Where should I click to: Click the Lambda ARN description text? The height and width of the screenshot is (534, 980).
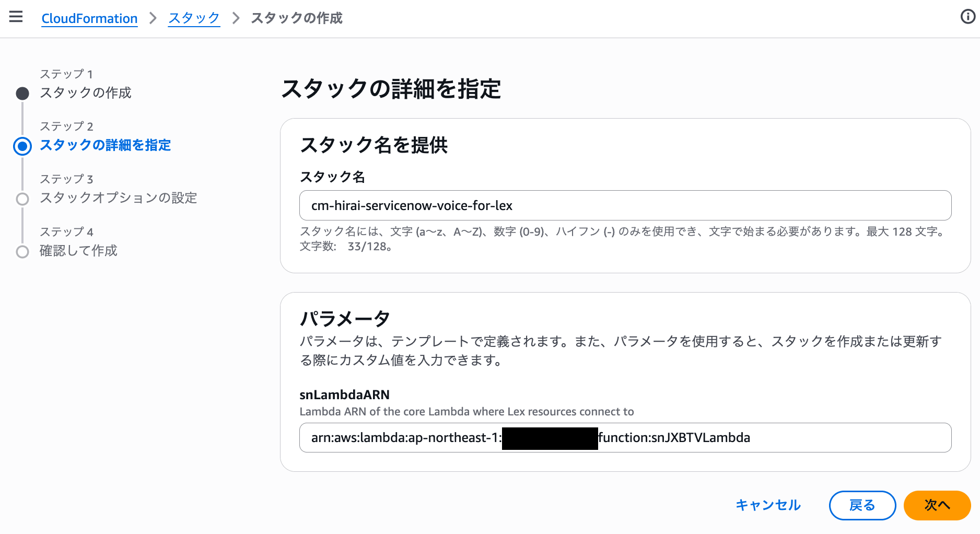[466, 412]
